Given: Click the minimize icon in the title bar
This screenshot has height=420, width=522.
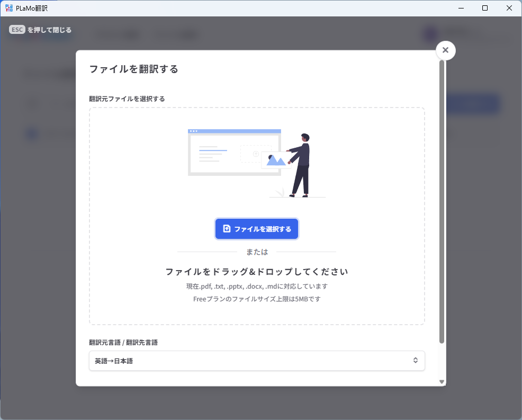Looking at the screenshot, I should tap(460, 8).
